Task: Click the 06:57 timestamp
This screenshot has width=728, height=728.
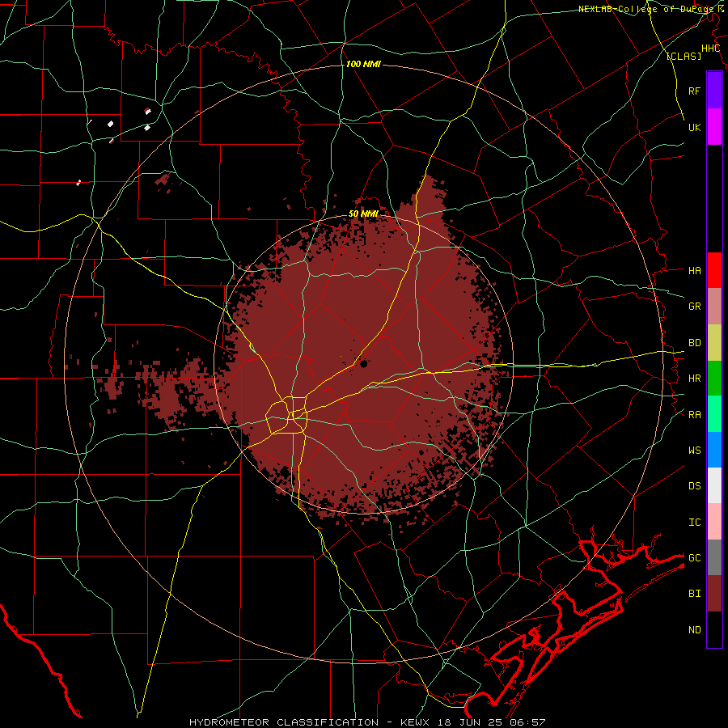Action: click(527, 722)
